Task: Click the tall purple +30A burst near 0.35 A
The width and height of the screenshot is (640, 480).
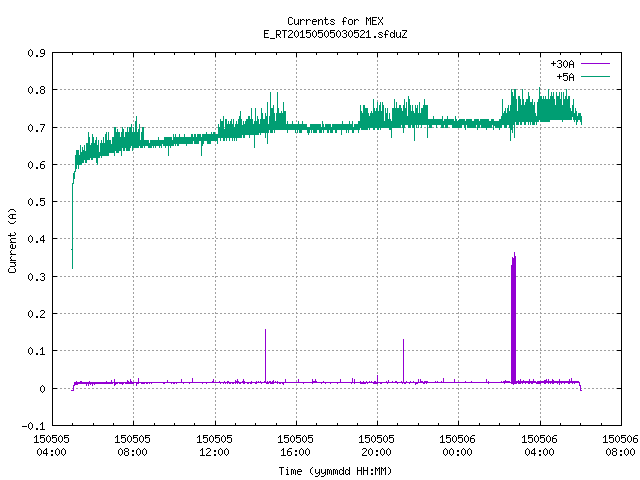Action: pyautogui.click(x=513, y=318)
